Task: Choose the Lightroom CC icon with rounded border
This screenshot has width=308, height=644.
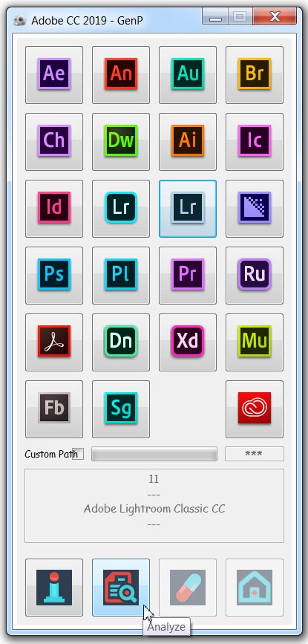Action: 121,209
